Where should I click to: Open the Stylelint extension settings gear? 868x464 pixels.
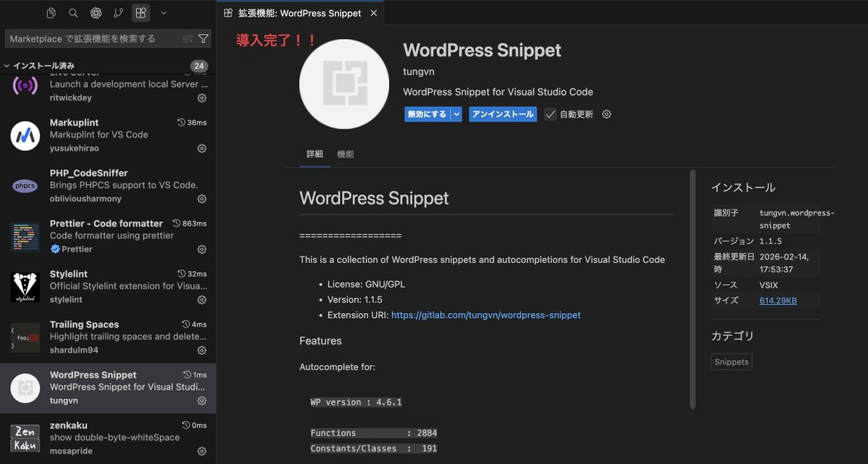tap(202, 300)
